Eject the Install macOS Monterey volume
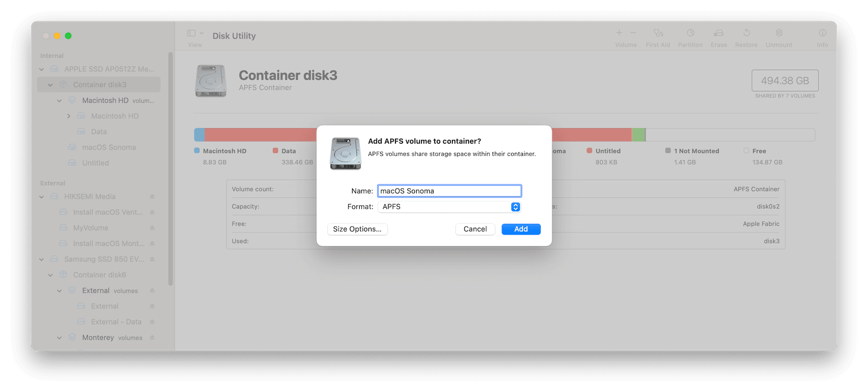Image resolution: width=868 pixels, height=392 pixels. point(152,244)
